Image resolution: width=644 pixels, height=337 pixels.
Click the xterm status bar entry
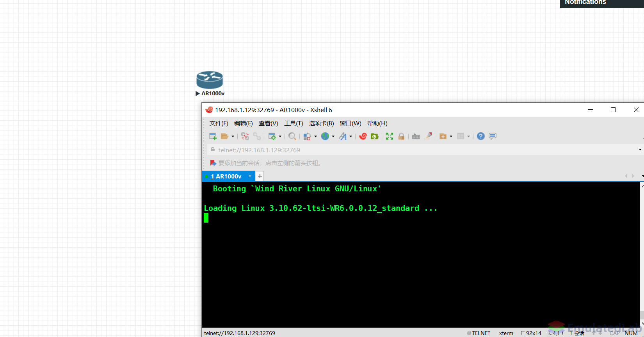click(x=506, y=333)
